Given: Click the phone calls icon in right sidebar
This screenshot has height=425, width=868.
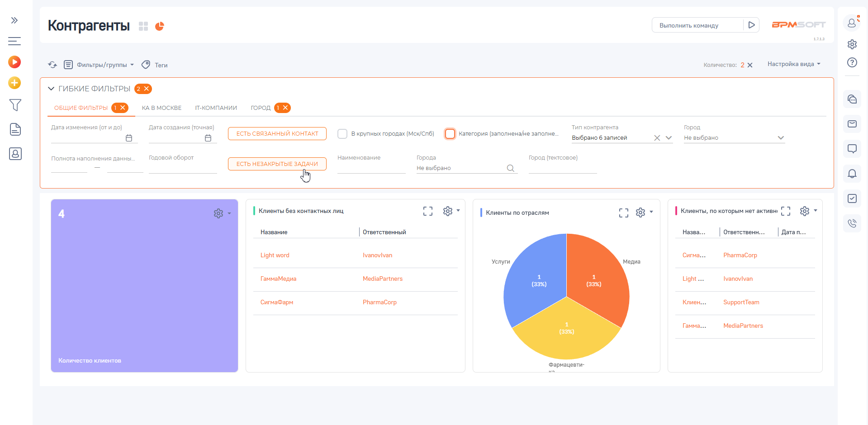Looking at the screenshot, I should click(852, 223).
